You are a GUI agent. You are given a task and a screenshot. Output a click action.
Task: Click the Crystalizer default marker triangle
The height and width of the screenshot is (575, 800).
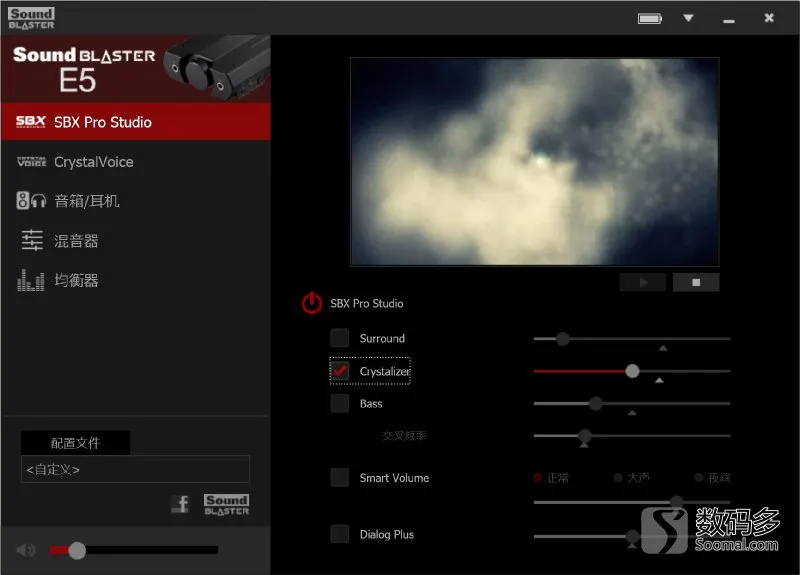(x=659, y=380)
